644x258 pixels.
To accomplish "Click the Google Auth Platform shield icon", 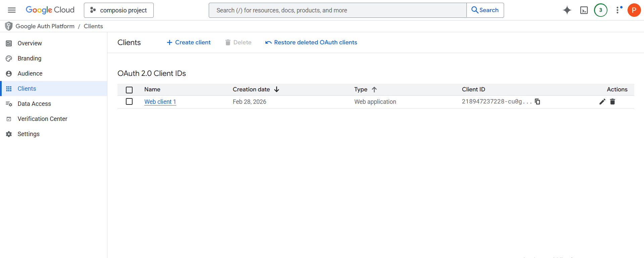I will (9, 26).
